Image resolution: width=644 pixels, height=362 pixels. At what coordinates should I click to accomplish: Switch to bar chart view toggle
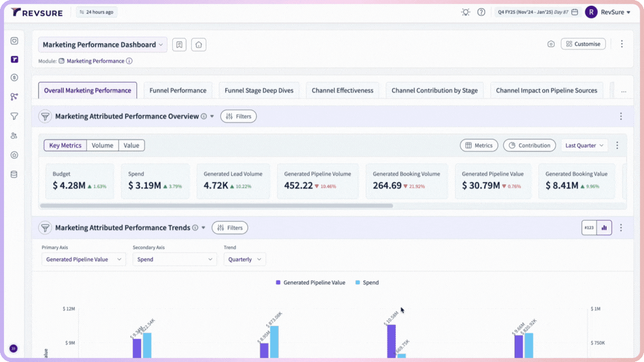(x=604, y=228)
